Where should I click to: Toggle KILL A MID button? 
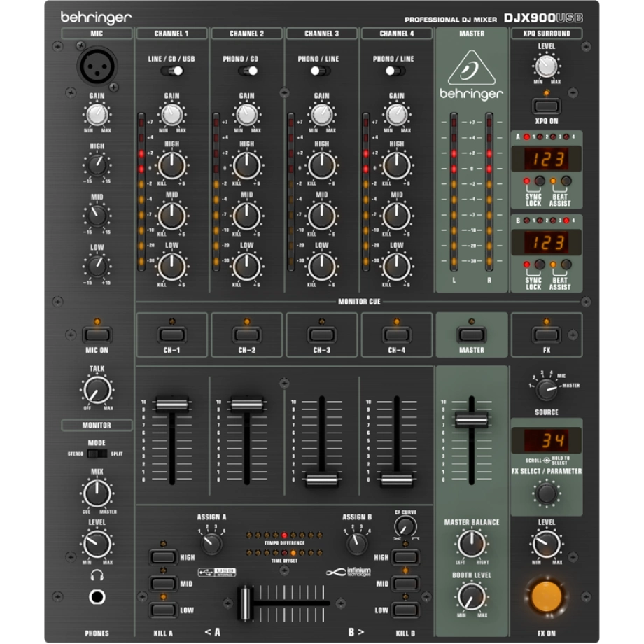click(163, 583)
